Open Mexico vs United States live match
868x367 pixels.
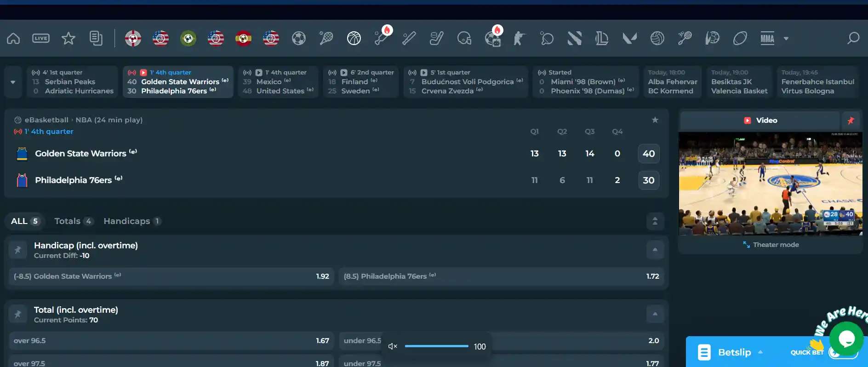278,82
